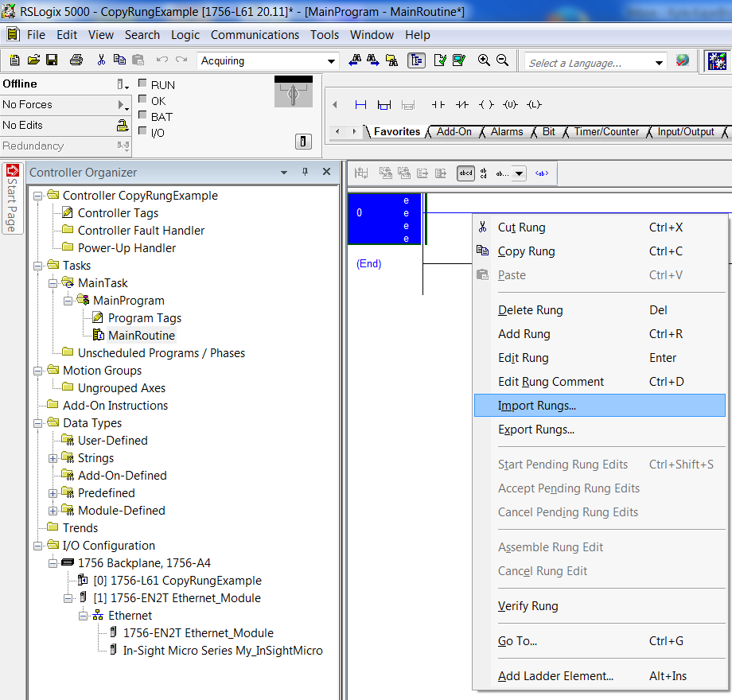Select Verify Rung in the context menu

[528, 606]
